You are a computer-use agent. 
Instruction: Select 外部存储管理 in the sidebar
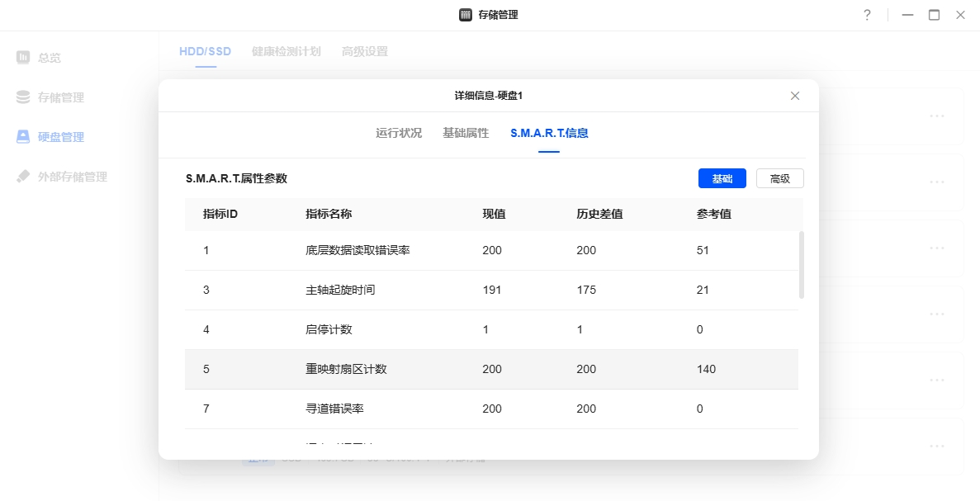coord(73,177)
